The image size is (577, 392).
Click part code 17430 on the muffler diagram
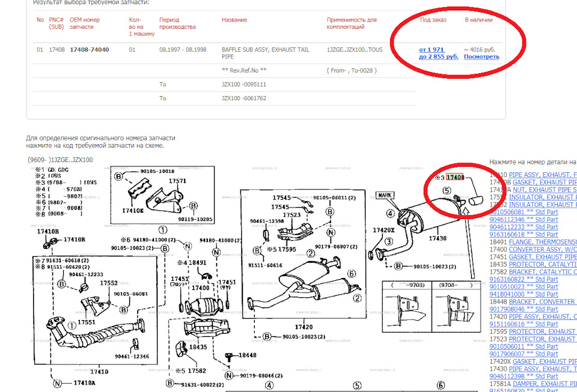coord(438,238)
